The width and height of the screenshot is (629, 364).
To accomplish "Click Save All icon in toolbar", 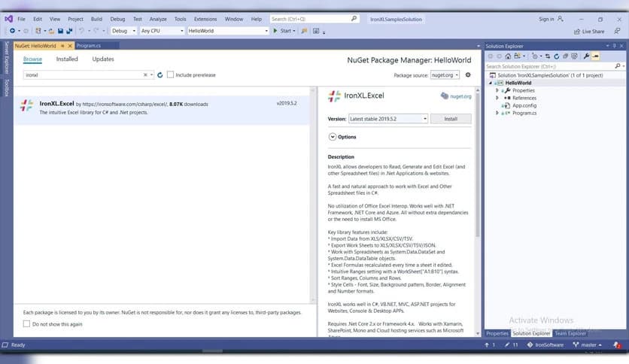I will click(x=70, y=31).
